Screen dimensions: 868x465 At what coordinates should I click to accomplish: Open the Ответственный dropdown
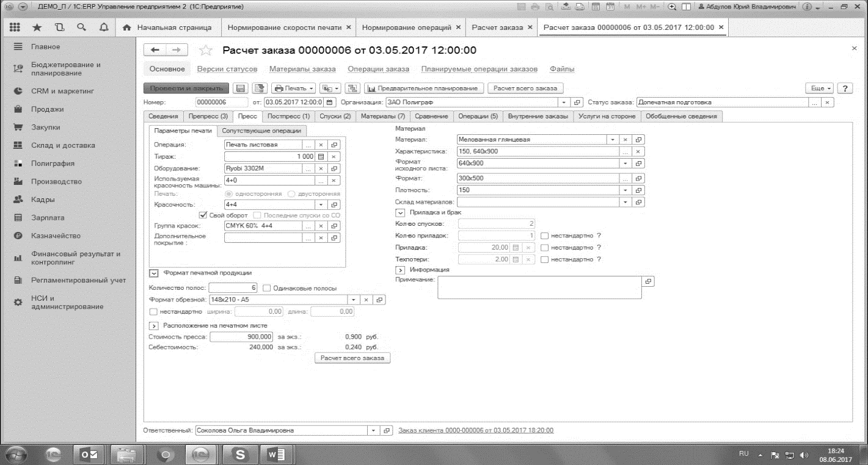(374, 431)
